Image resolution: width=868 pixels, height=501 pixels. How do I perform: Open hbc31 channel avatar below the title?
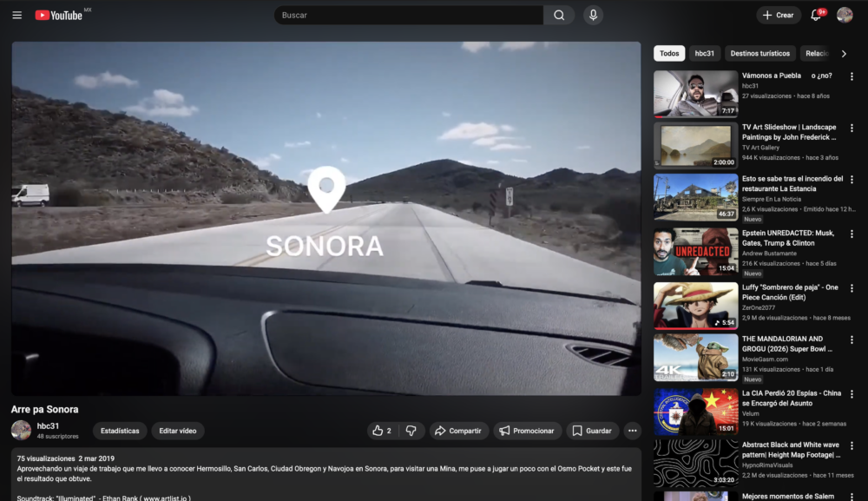tap(21, 430)
